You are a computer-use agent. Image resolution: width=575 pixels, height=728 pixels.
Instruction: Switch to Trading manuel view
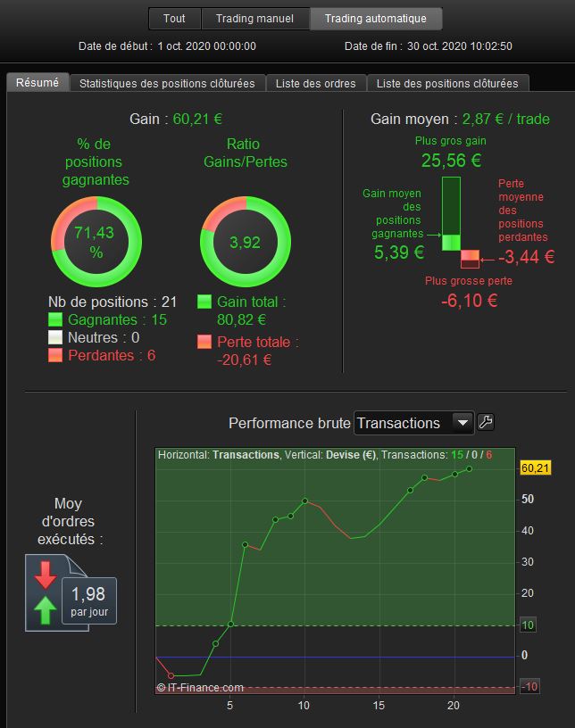click(x=254, y=19)
